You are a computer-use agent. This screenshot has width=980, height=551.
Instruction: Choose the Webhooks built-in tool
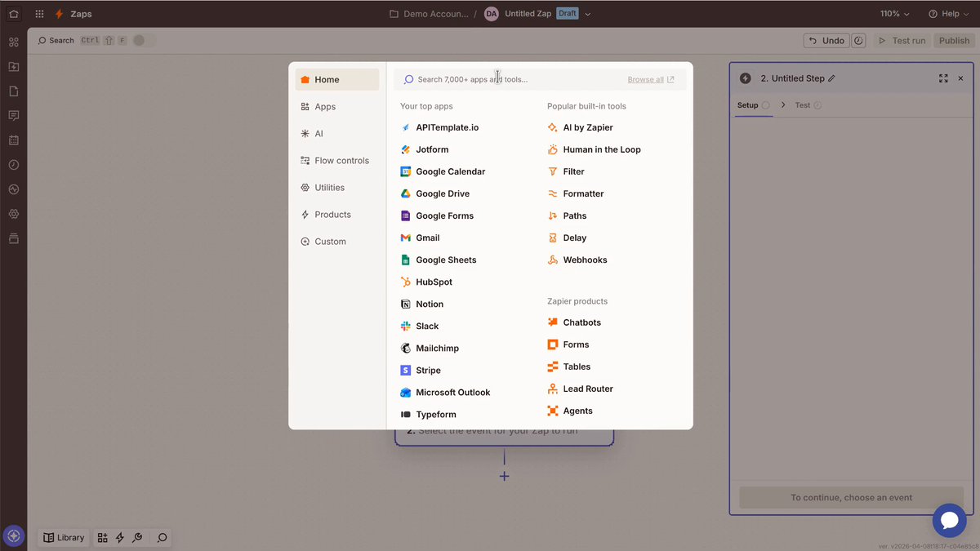585,260
